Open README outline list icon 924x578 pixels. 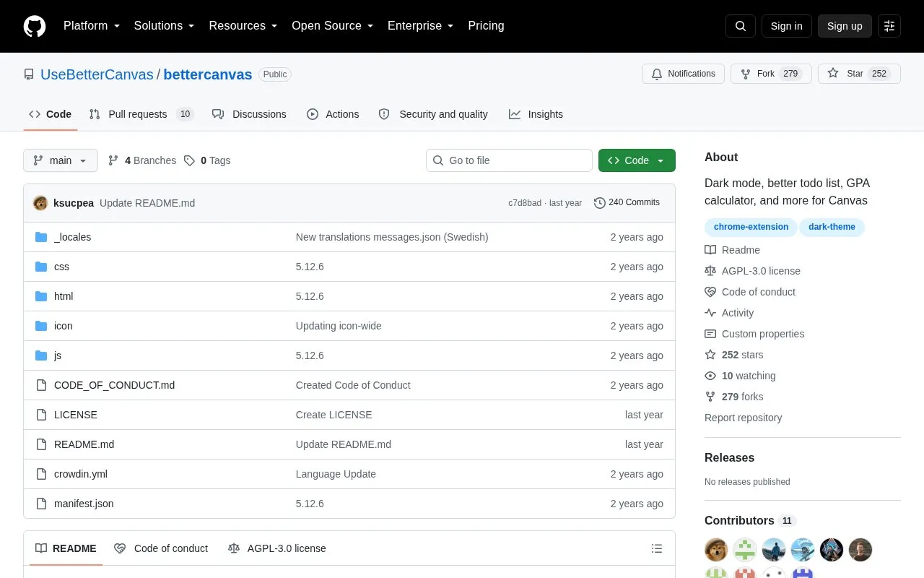click(657, 548)
